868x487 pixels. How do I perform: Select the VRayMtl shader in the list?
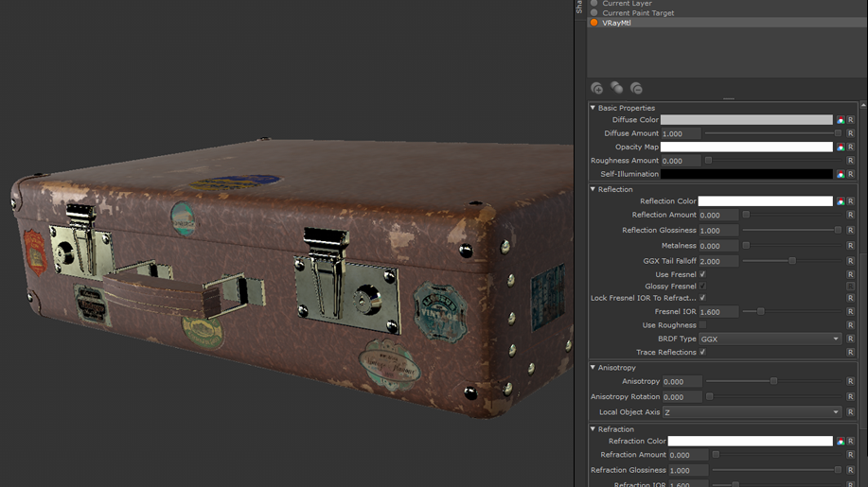616,23
